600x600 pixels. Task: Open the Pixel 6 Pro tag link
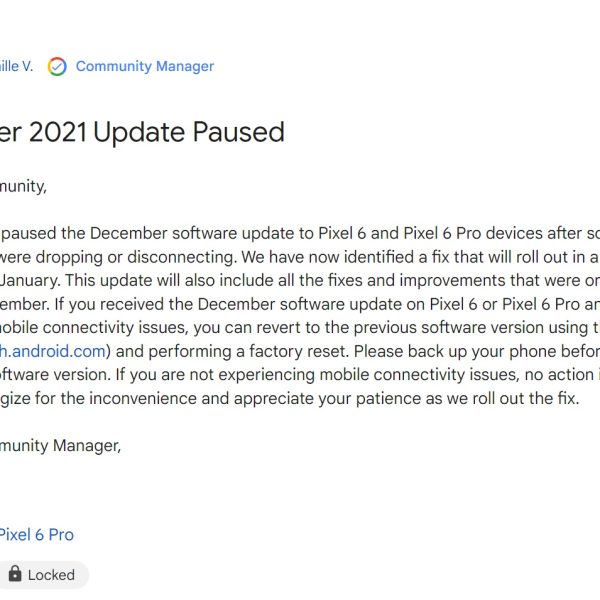coord(36,534)
